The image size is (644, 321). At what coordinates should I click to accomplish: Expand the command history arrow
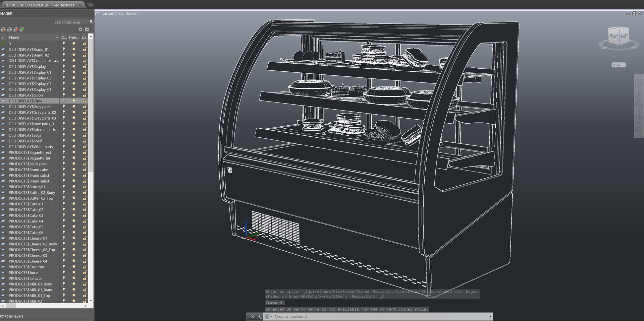[x=490, y=317]
